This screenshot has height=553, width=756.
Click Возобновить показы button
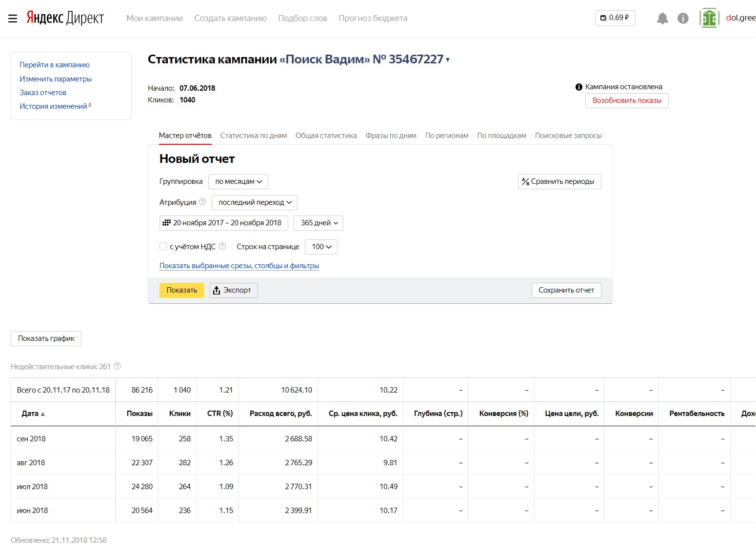(x=627, y=100)
